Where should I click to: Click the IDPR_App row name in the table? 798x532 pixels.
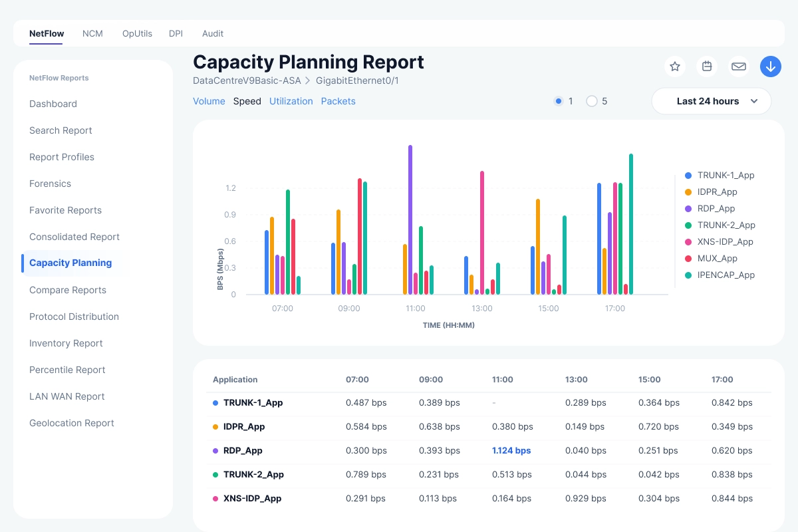[244, 427]
